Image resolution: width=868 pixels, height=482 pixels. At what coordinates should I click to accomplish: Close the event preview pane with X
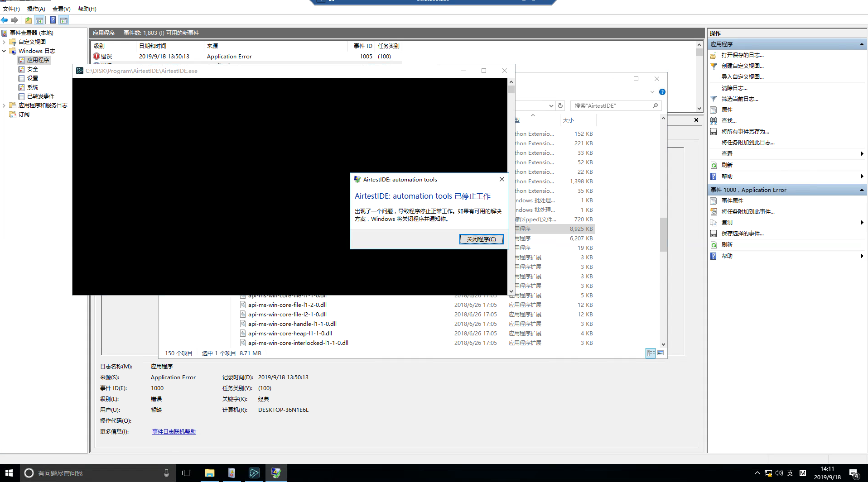696,120
